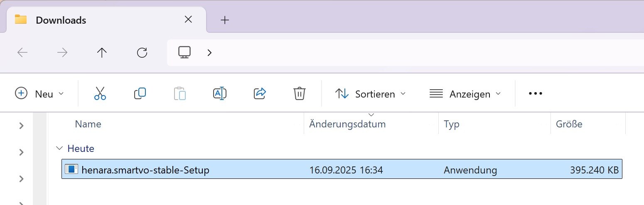Refresh the folder with the reload icon
Image resolution: width=644 pixels, height=205 pixels.
click(x=142, y=53)
